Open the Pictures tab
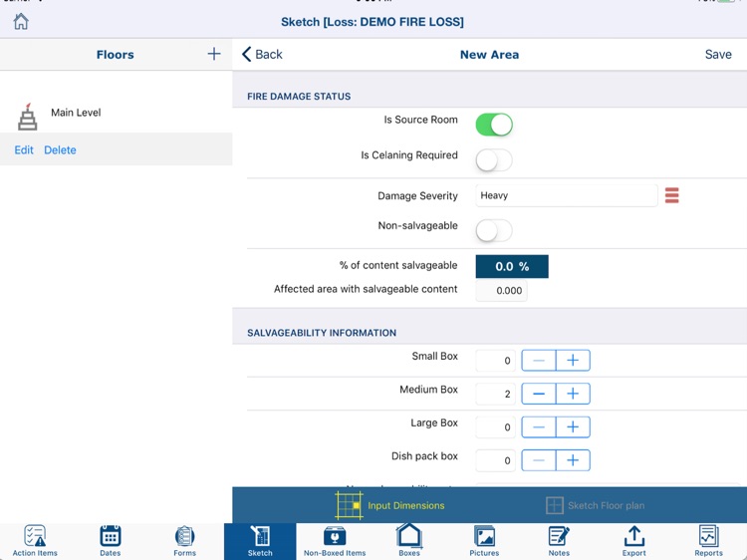Viewport: 747px width, 560px height. 484,541
